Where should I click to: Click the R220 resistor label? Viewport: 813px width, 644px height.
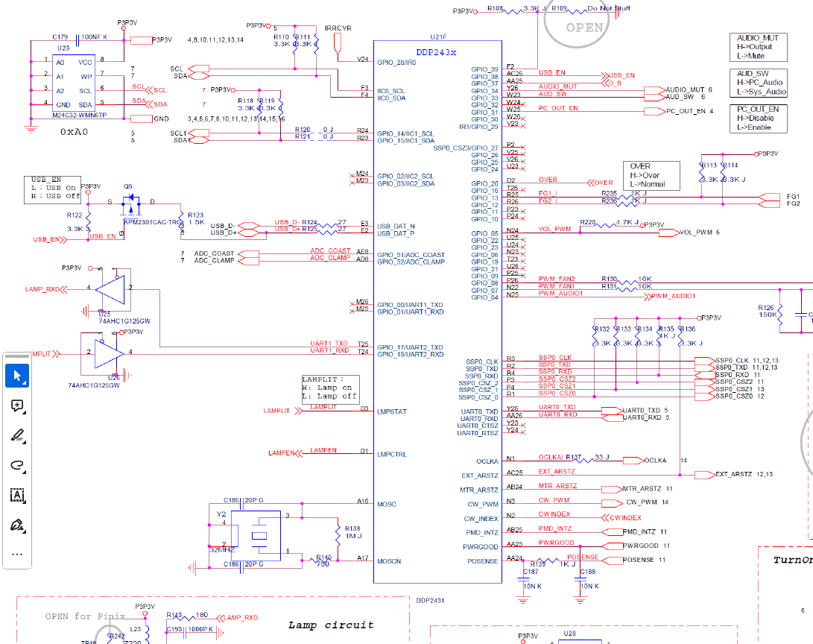click(587, 222)
